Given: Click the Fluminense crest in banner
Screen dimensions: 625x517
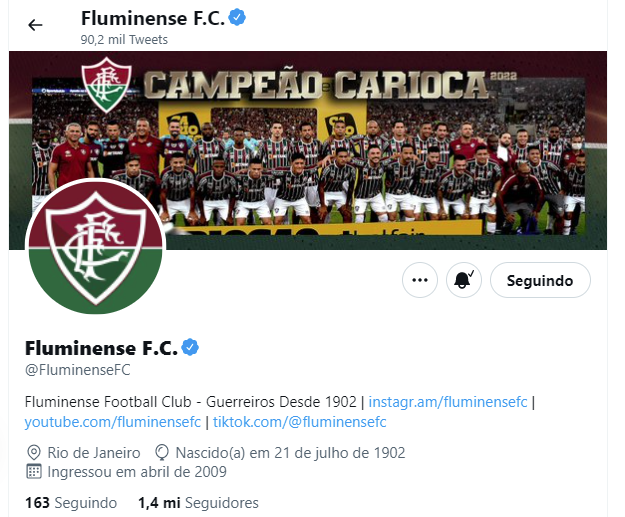Looking at the screenshot, I should point(106,85).
